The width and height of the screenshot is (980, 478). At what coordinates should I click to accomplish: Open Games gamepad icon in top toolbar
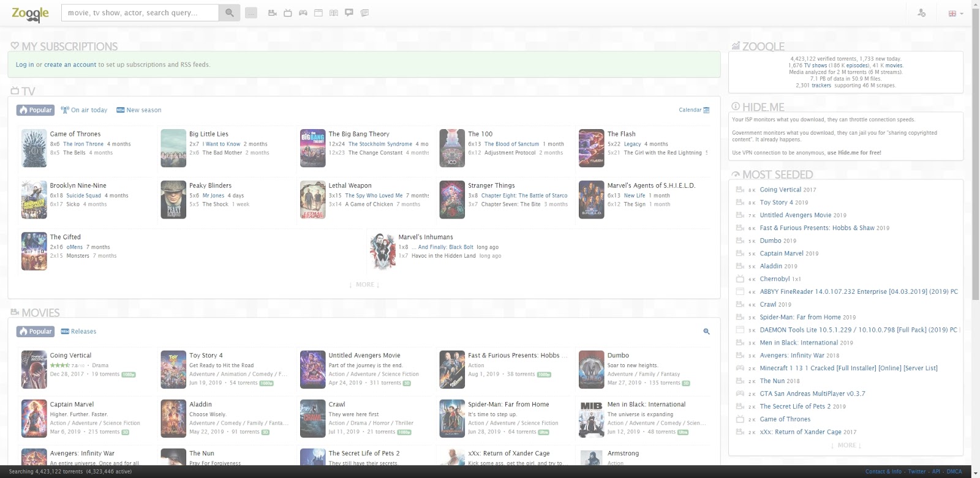tap(303, 13)
